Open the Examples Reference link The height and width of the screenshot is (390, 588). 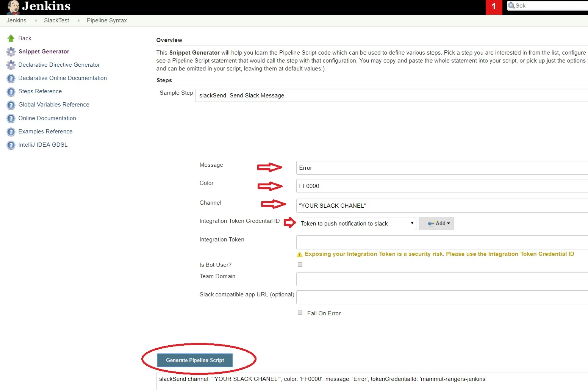[45, 132]
